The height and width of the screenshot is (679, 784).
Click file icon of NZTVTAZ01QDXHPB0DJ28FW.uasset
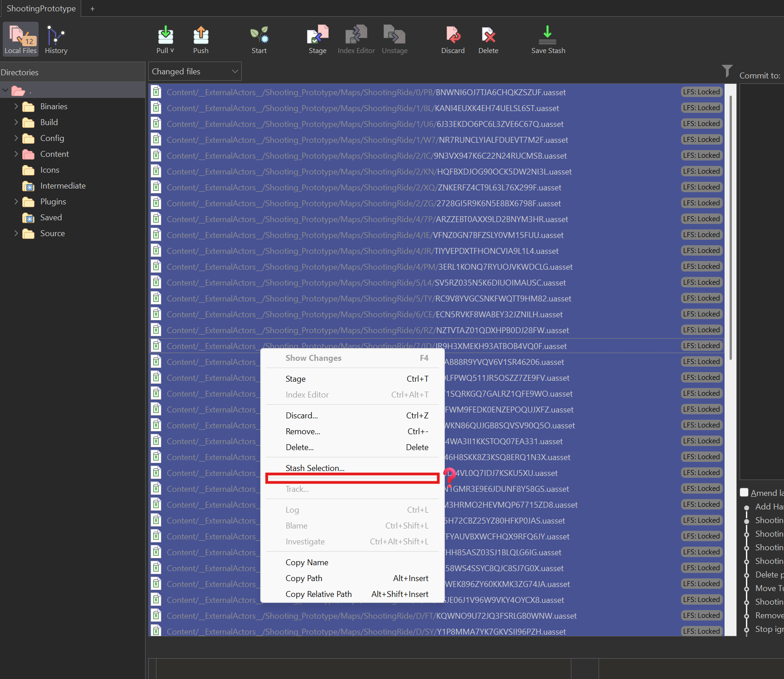[x=156, y=330]
